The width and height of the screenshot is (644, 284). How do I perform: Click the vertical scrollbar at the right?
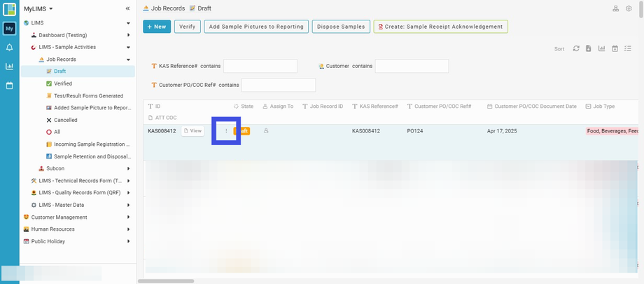coord(641,9)
